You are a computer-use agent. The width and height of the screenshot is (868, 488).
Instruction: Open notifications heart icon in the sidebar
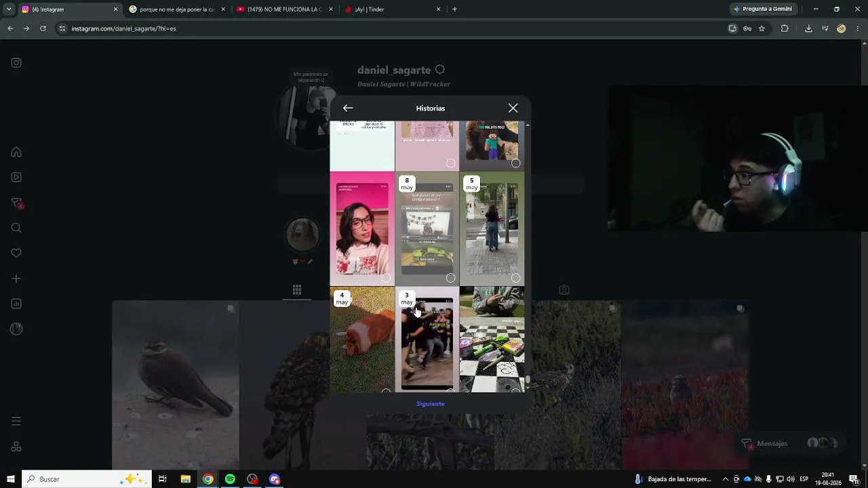point(16,253)
